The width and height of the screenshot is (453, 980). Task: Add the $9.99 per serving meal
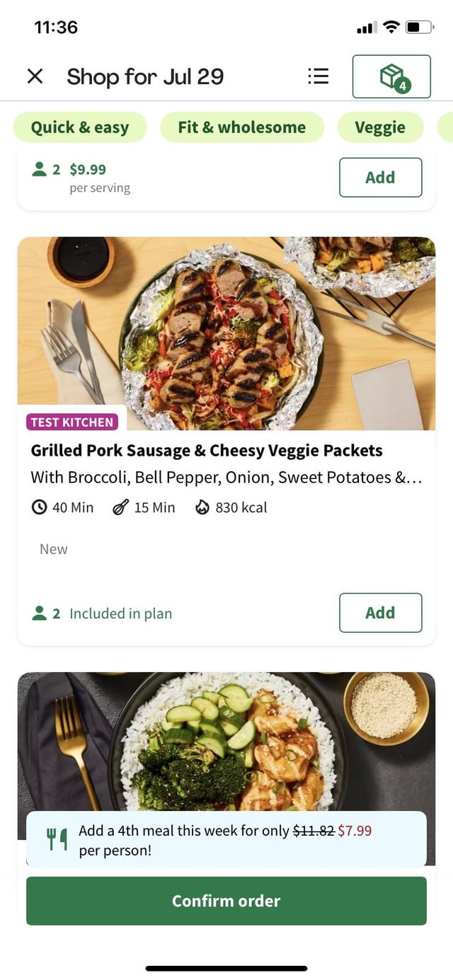tap(380, 177)
